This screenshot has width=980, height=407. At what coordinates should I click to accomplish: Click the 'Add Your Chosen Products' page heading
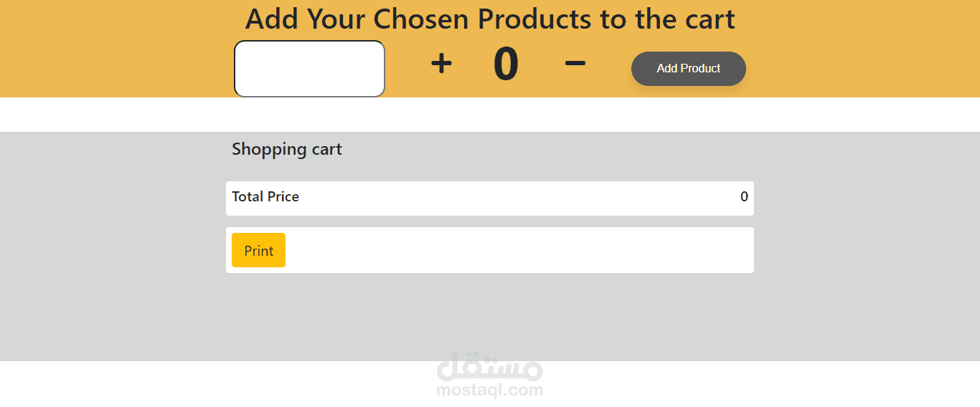(x=490, y=19)
